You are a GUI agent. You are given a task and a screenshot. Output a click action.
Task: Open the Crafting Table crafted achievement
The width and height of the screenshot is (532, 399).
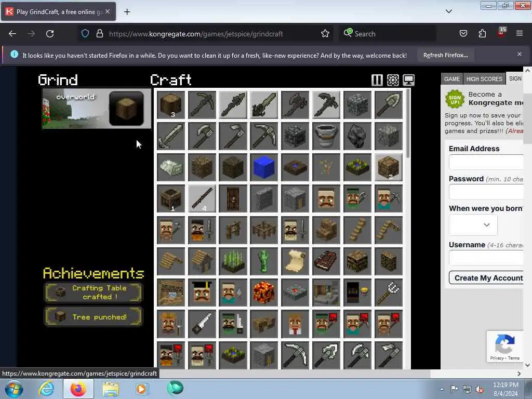click(x=94, y=292)
